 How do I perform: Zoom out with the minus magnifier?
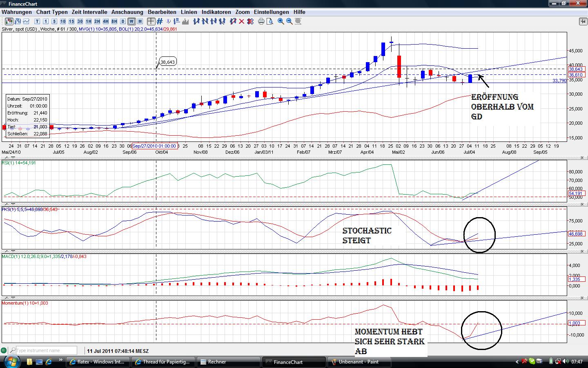point(290,21)
